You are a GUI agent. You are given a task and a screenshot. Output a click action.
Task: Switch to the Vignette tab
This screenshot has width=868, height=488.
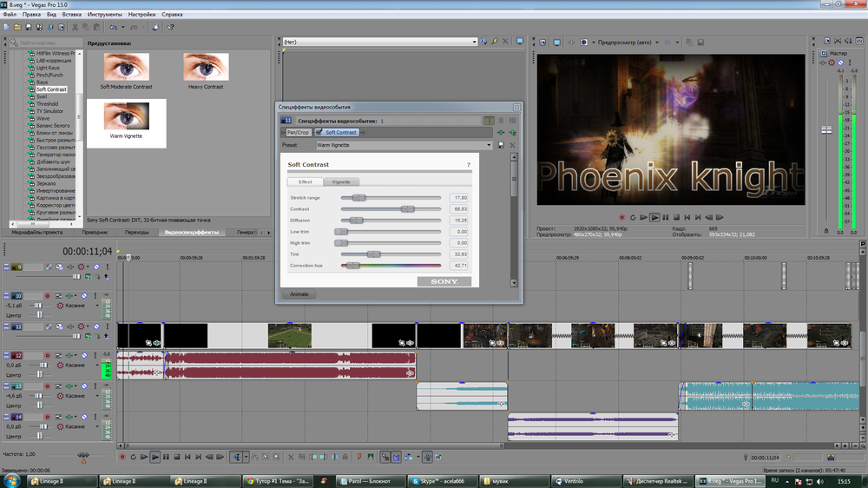(341, 182)
